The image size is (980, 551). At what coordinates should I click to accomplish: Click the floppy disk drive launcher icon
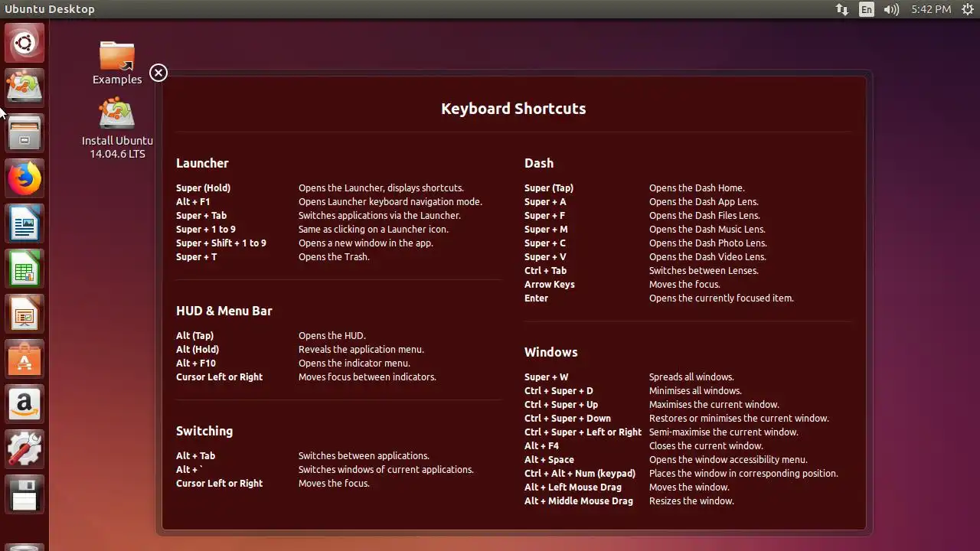click(24, 494)
